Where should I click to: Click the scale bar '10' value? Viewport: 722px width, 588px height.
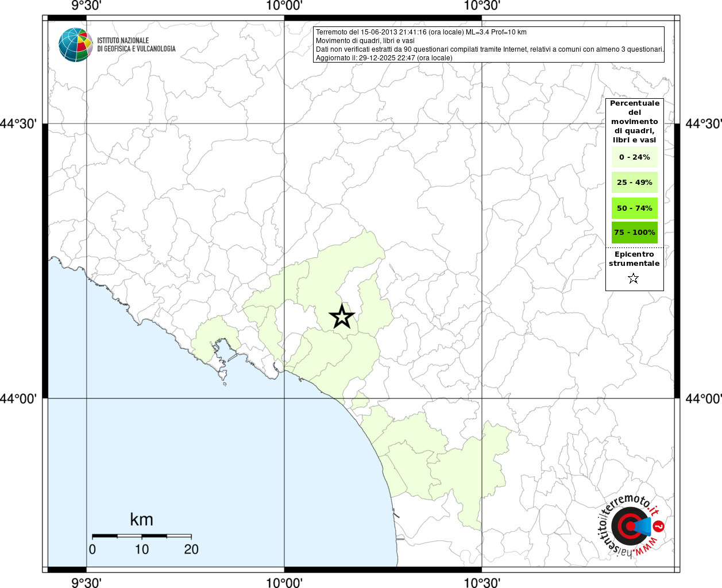pos(142,550)
